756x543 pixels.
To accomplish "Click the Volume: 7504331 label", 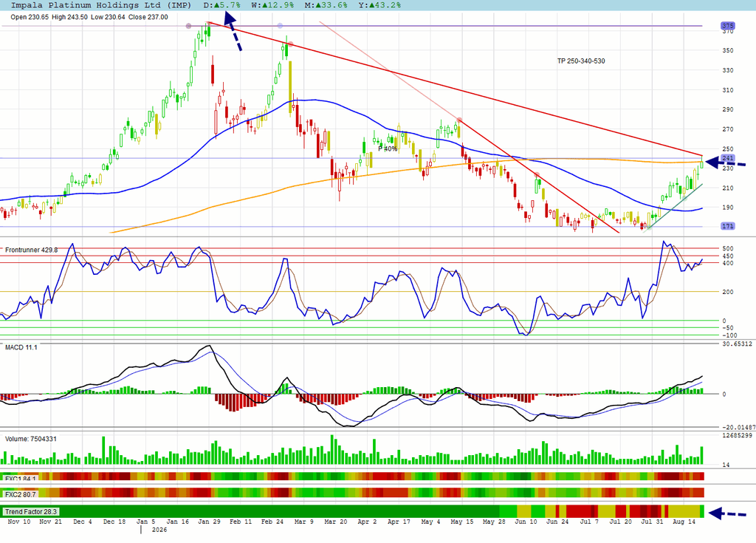I will point(31,439).
